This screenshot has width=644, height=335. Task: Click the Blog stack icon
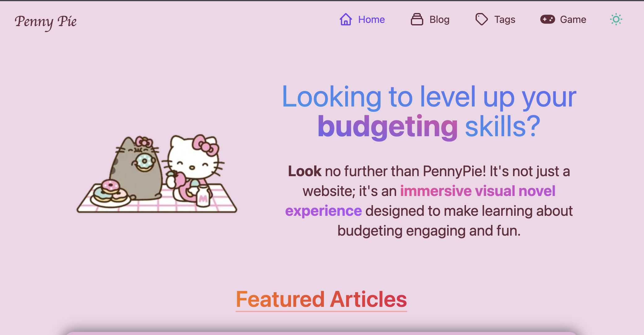coord(417,20)
